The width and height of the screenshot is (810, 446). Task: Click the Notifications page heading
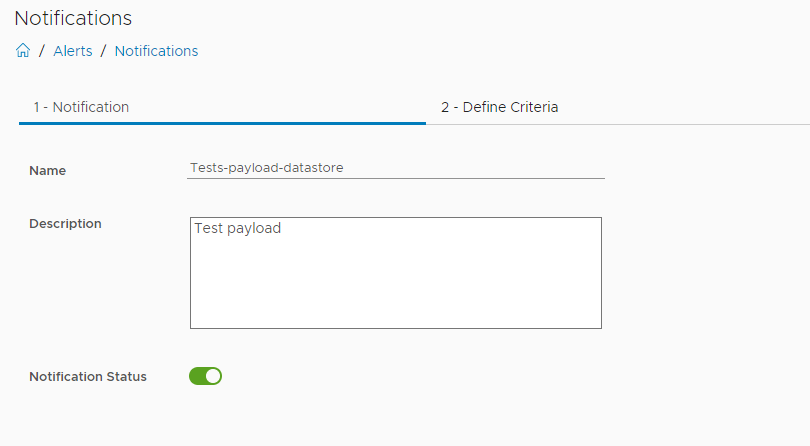[x=73, y=18]
